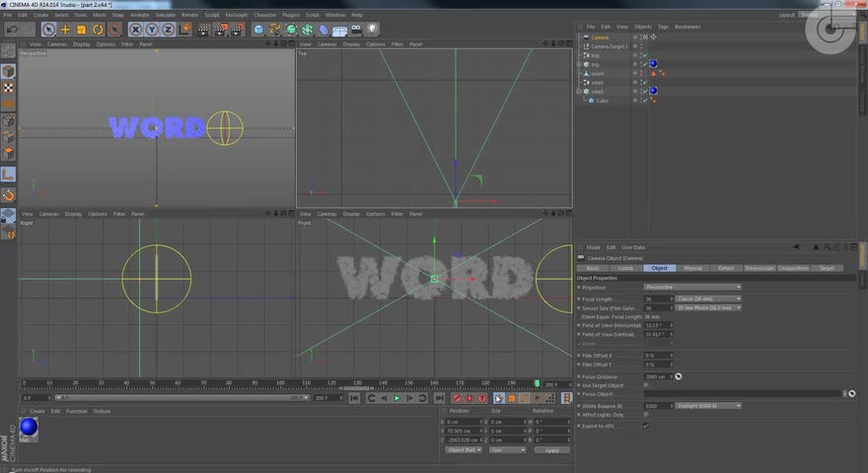This screenshot has height=473, width=868.
Task: Click the Render to Picture Viewer icon
Action: pos(220,30)
